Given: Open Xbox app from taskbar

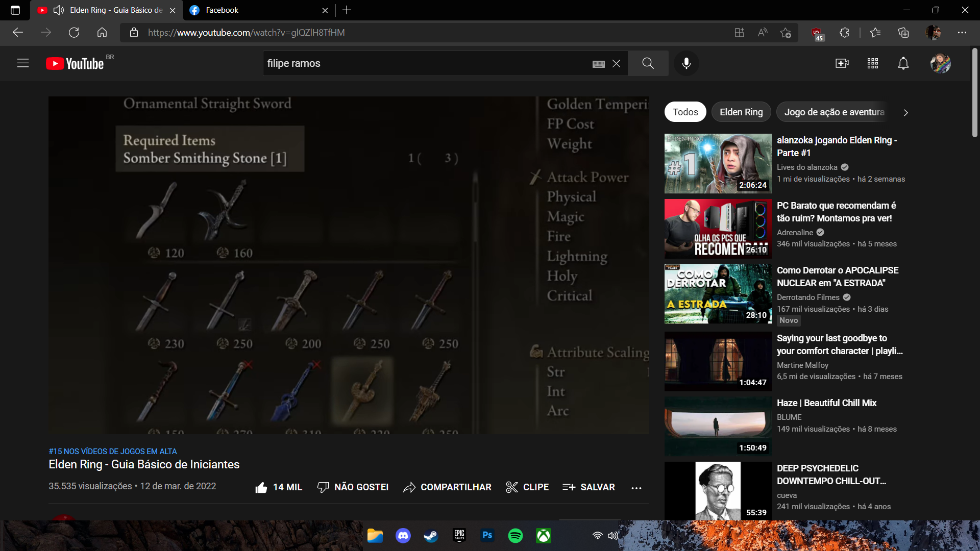Looking at the screenshot, I should click(x=544, y=536).
